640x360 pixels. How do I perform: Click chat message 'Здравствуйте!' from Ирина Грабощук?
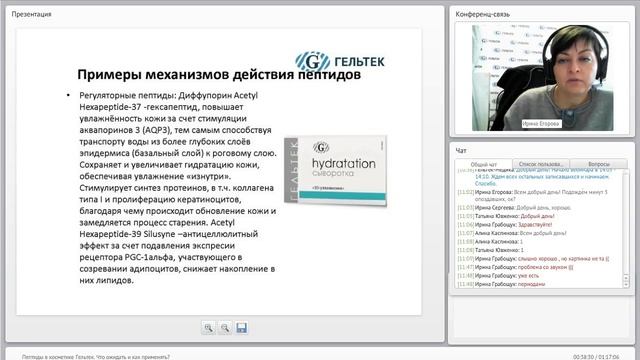(x=535, y=224)
